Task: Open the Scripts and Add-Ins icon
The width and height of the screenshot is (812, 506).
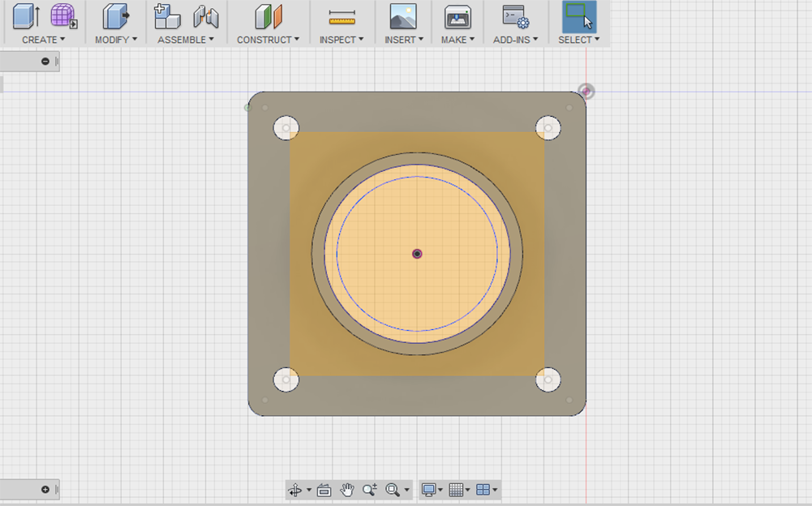Action: click(x=515, y=16)
